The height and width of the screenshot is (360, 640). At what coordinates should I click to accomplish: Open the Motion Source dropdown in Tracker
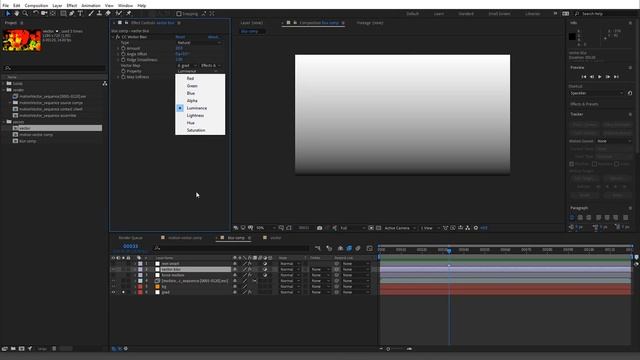614,141
